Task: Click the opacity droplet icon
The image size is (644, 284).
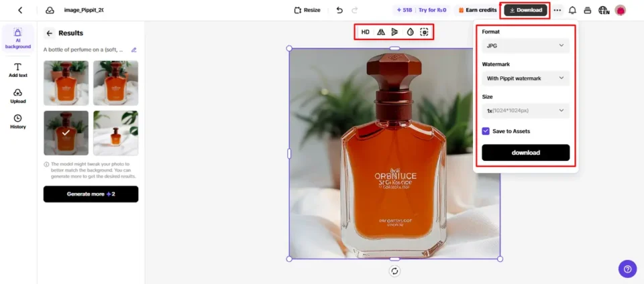Action: (x=410, y=31)
